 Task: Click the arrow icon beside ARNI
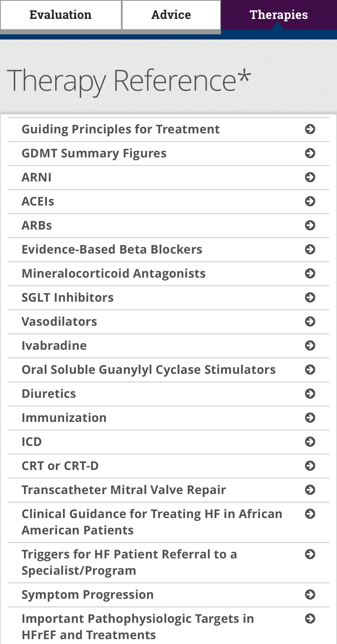tap(310, 177)
